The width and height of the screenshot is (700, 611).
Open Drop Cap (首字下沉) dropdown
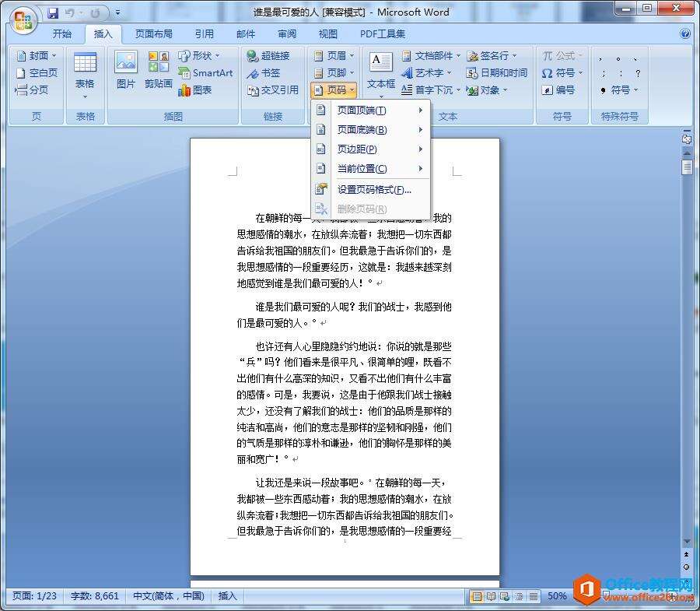point(430,90)
